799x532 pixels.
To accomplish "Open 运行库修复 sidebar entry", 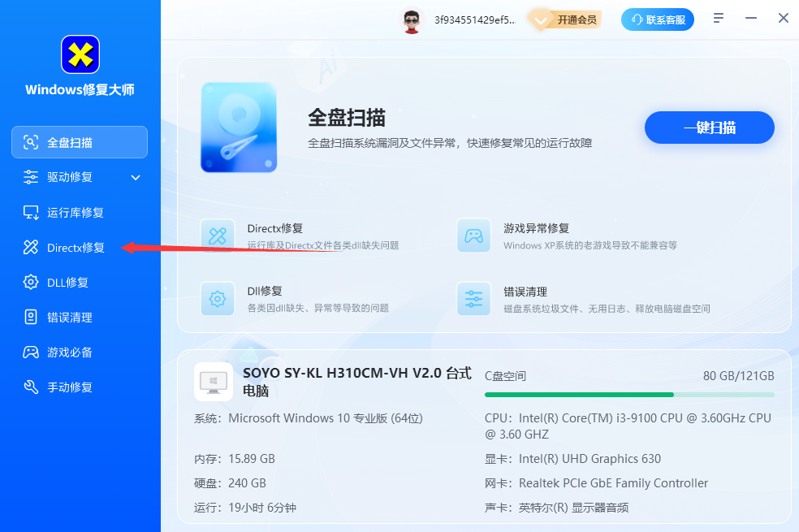I will point(80,213).
